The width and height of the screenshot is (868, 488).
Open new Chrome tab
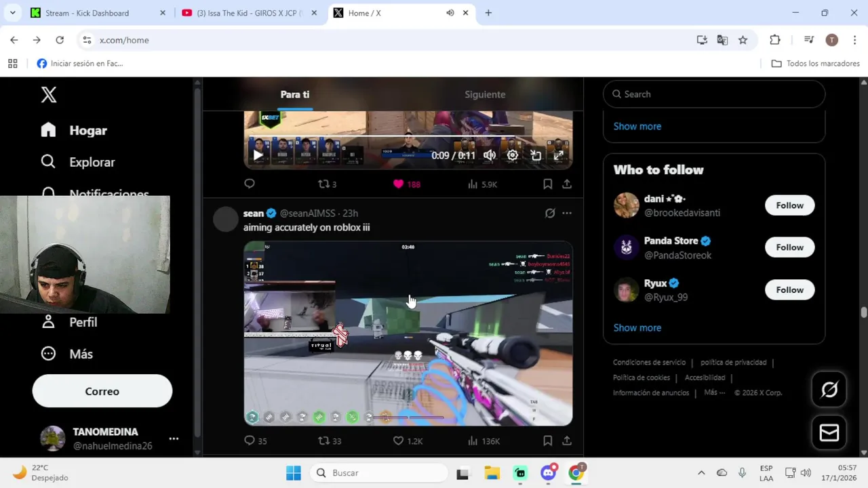tap(488, 13)
